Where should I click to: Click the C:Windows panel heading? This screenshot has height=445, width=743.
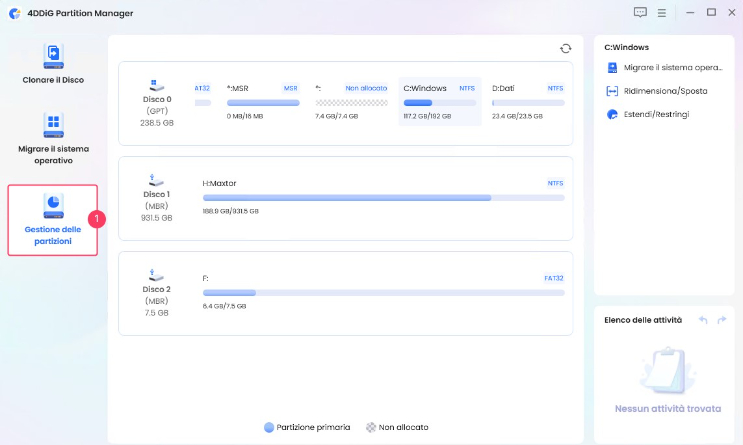[626, 47]
